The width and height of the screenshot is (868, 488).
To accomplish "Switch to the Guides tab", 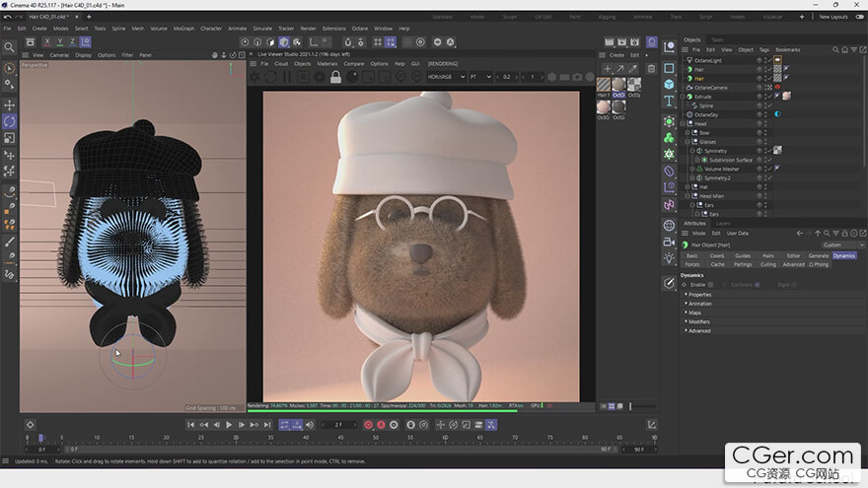I will 743,256.
